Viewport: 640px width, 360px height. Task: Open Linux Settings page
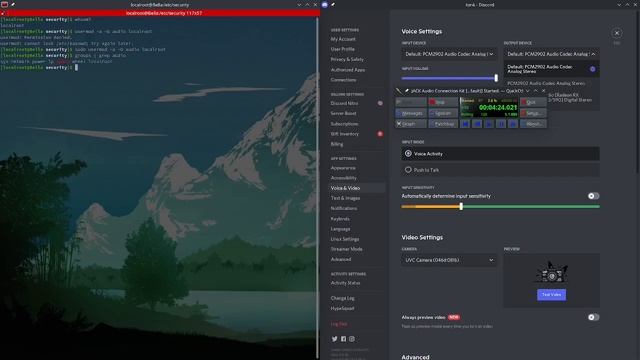tap(345, 239)
